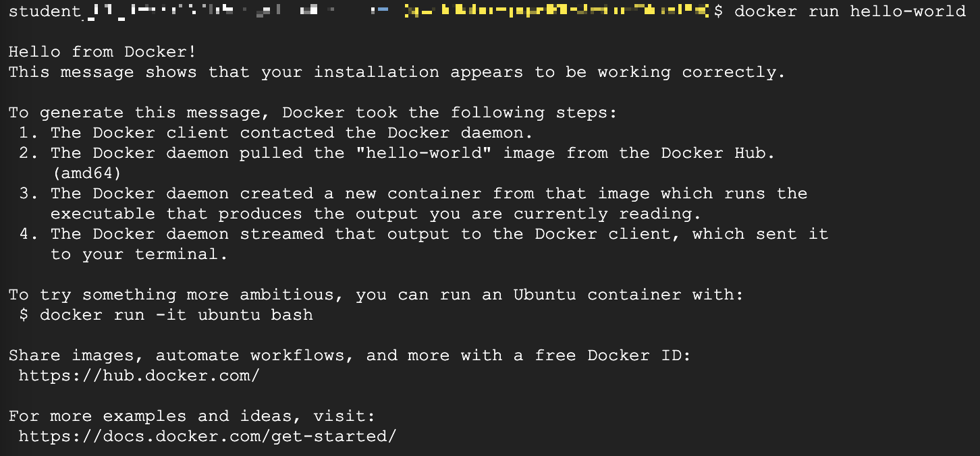This screenshot has height=456, width=980.
Task: Click step 3 'created a new container' line
Action: [413, 194]
